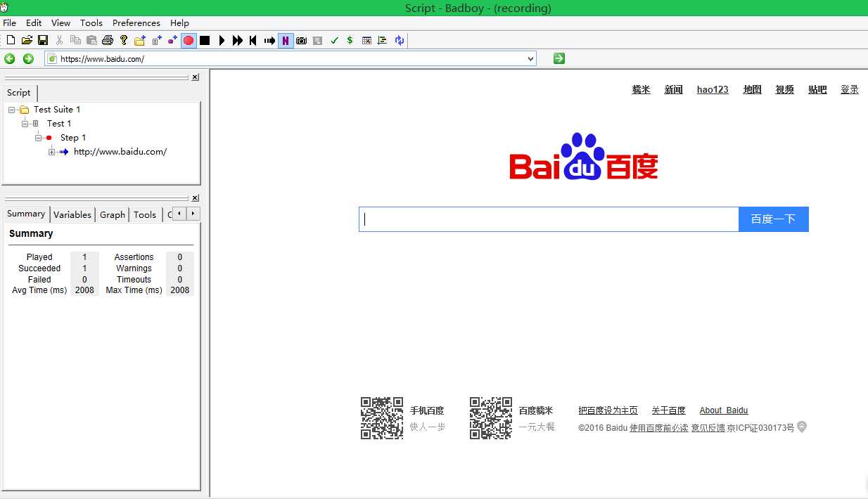This screenshot has width=868, height=499.
Task: Create a new script with the blank page icon
Action: [x=11, y=41]
